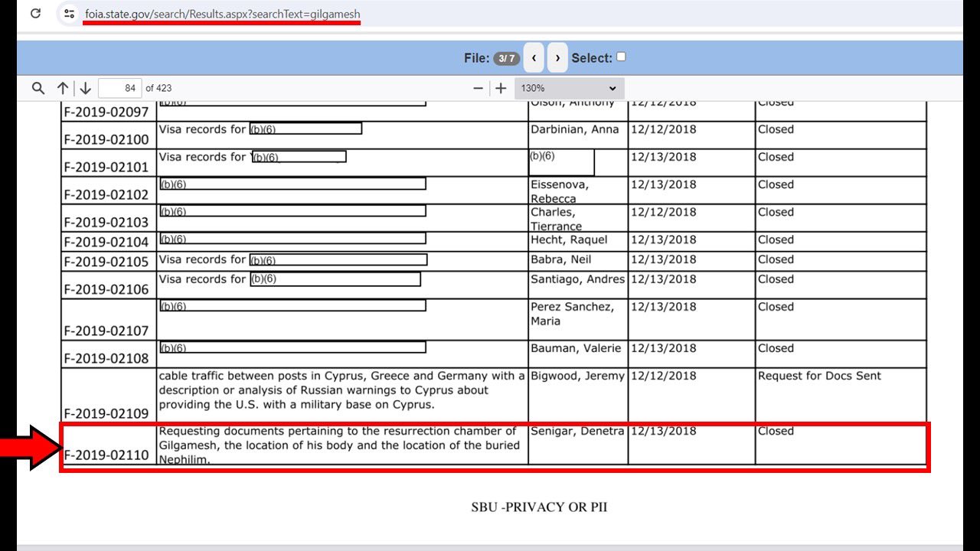Zoom out using the minus icon
Screen dimensions: 980x551
[x=479, y=88]
